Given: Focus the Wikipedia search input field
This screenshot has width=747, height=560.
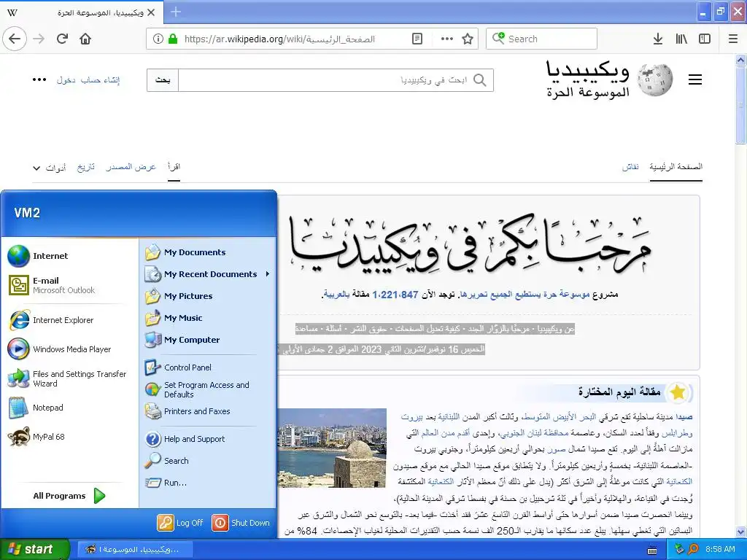Looking at the screenshot, I should 336,80.
